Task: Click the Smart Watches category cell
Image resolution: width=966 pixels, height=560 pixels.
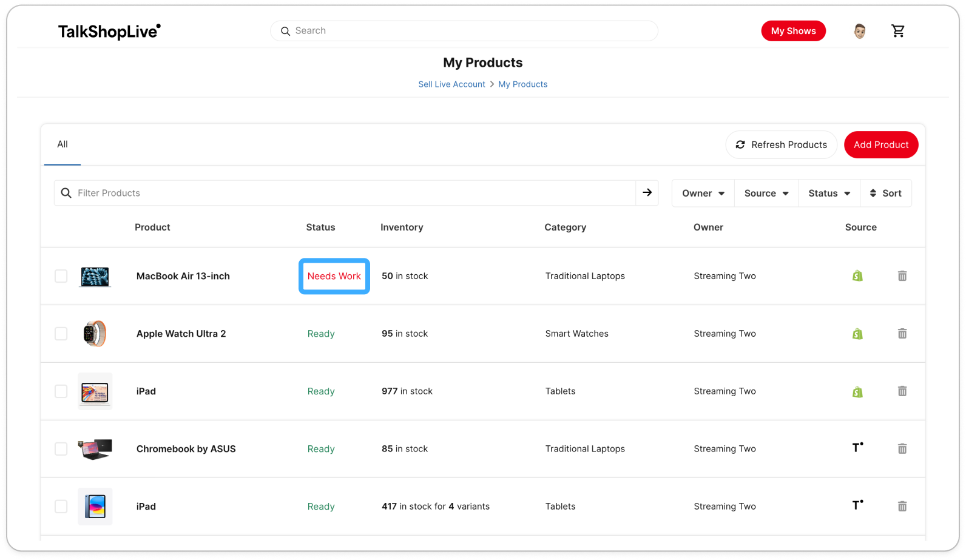Action: point(576,334)
